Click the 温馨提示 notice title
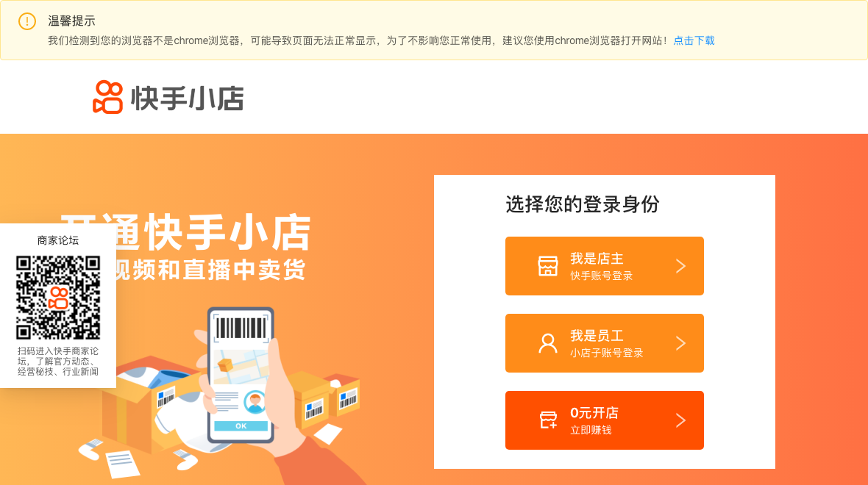The height and width of the screenshot is (485, 868). click(71, 21)
